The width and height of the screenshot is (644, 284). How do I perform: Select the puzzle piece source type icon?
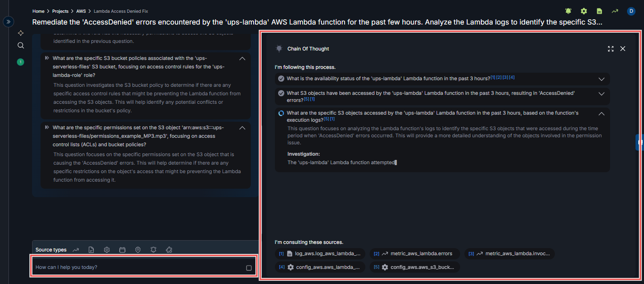169,250
